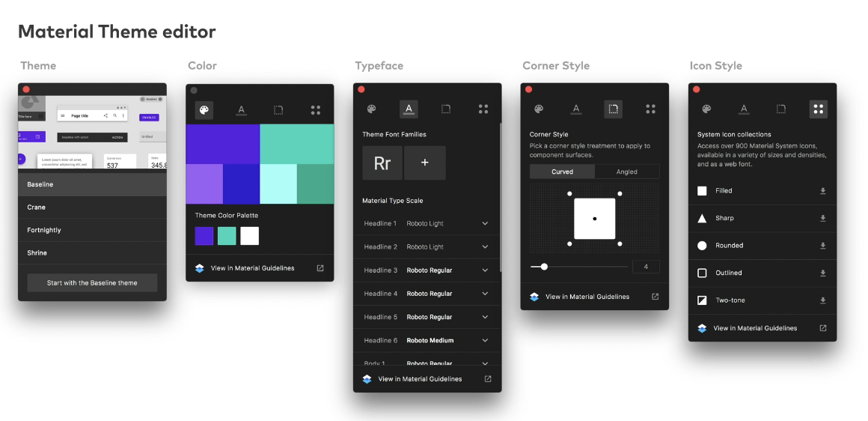868x421 pixels.
Task: Download the Two-tone icon collection
Action: [822, 301]
